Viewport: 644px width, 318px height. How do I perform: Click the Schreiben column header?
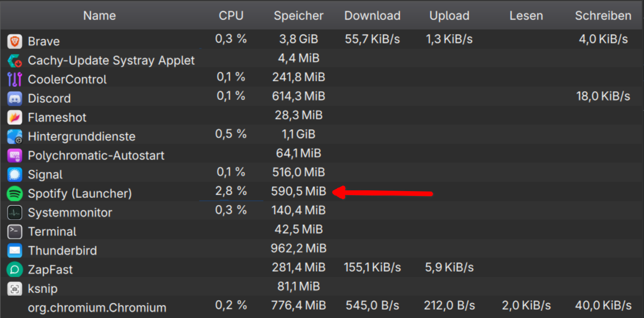click(603, 15)
